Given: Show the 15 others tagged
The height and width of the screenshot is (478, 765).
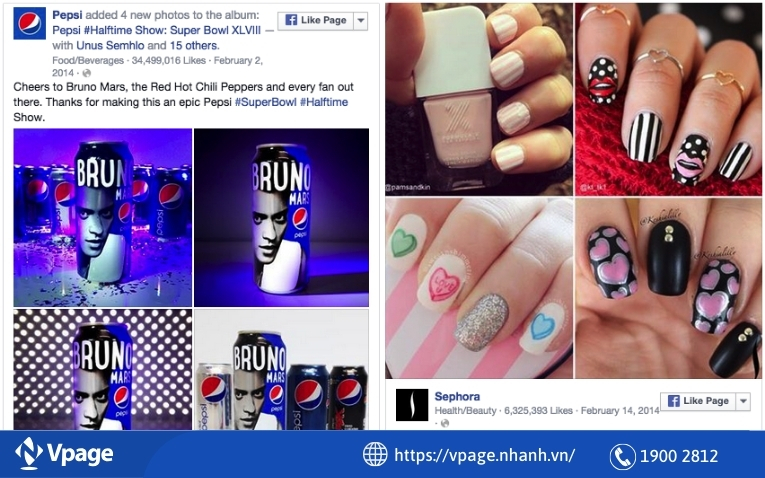Looking at the screenshot, I should (194, 45).
